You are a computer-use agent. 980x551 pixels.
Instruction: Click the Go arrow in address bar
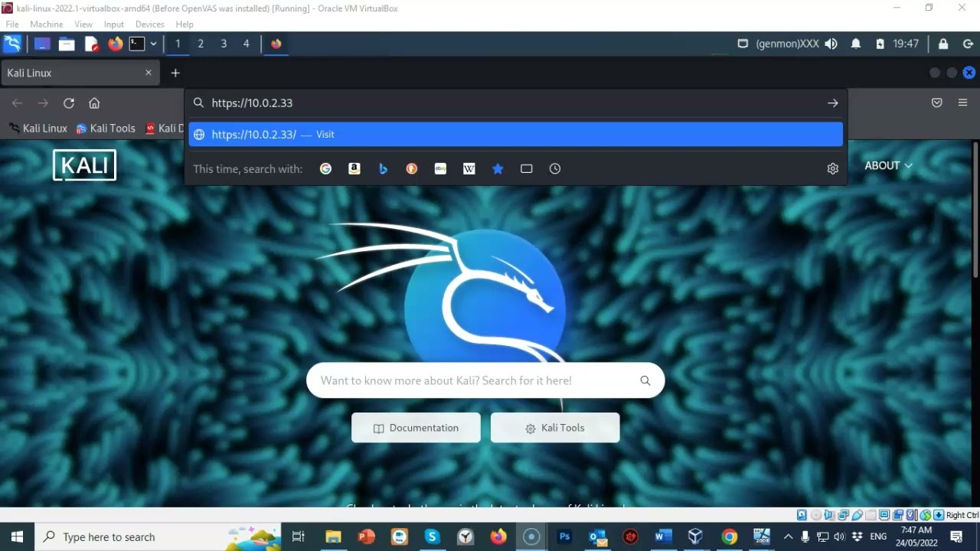833,103
